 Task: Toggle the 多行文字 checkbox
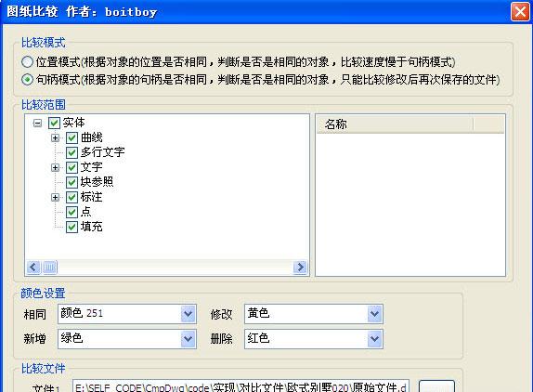click(71, 152)
